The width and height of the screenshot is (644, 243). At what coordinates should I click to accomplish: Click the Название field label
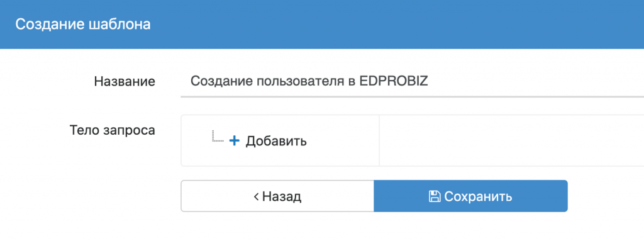tap(125, 81)
